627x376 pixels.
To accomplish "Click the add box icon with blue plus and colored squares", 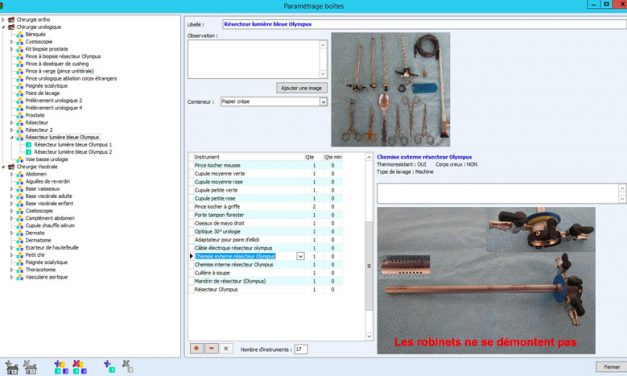I will tap(61, 367).
